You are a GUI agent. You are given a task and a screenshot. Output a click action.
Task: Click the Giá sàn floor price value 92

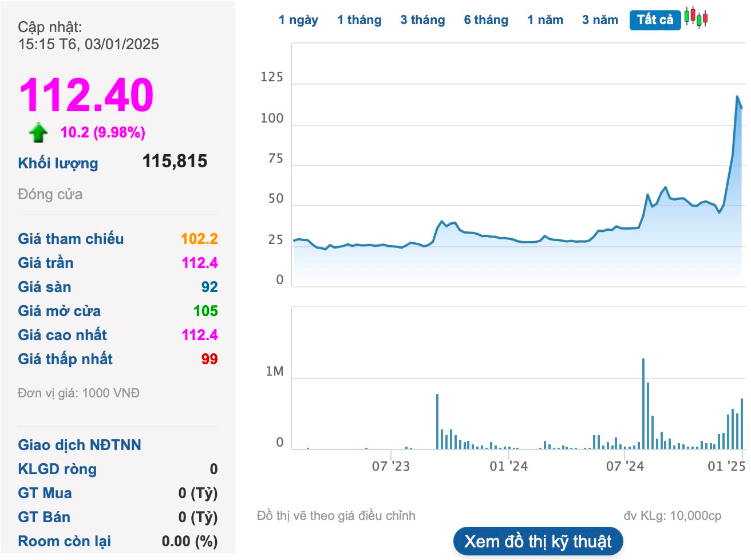pos(210,287)
